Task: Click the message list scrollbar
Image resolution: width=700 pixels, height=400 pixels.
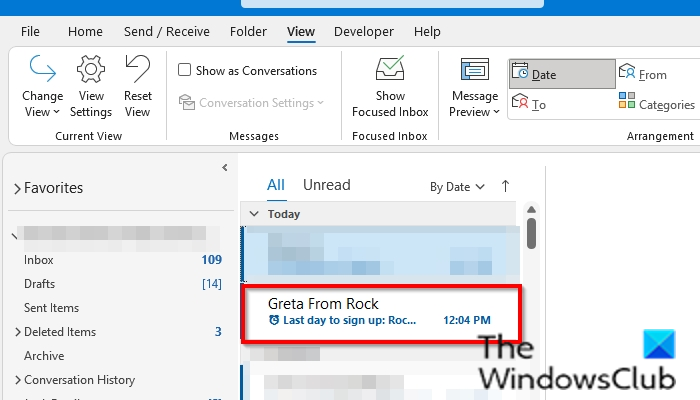Action: (x=531, y=233)
